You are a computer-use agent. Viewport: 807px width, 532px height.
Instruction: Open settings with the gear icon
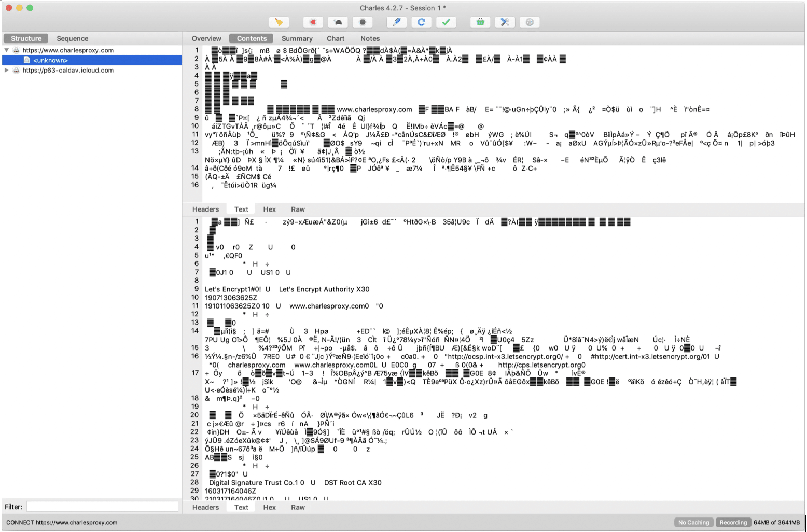[530, 22]
